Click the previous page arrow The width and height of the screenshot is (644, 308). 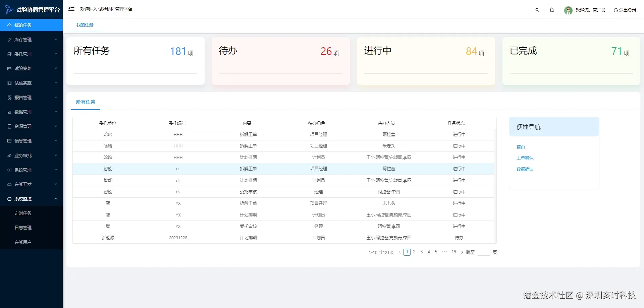pyautogui.click(x=399, y=252)
